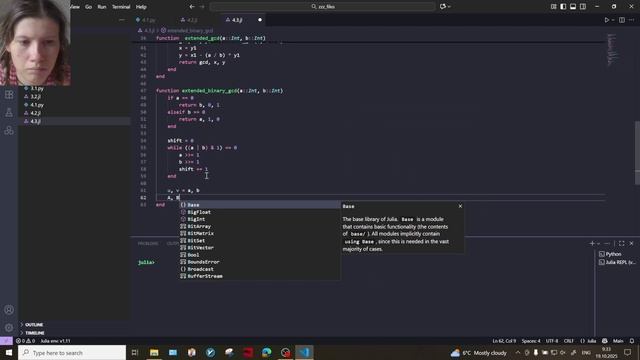Open the Customize Layout icon in the title bar
640x360 pixels.
(x=553, y=7)
